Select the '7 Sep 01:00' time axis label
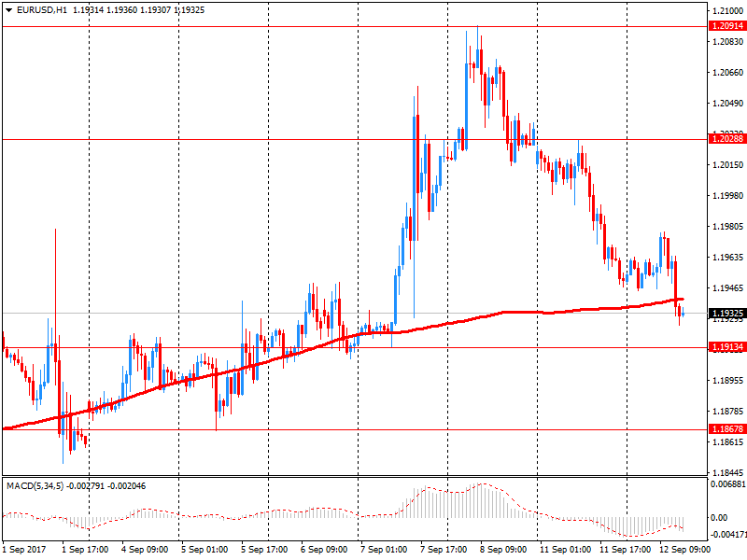Image resolution: width=747 pixels, height=560 pixels. [x=384, y=550]
